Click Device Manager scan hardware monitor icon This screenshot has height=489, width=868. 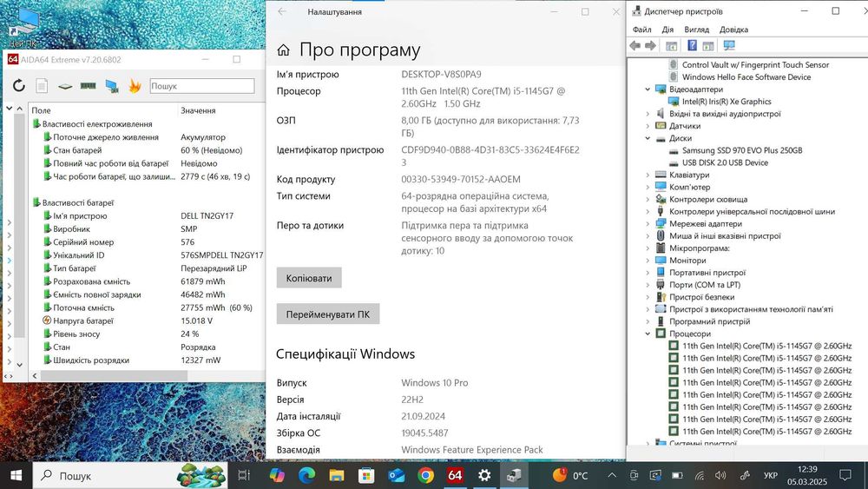(729, 45)
